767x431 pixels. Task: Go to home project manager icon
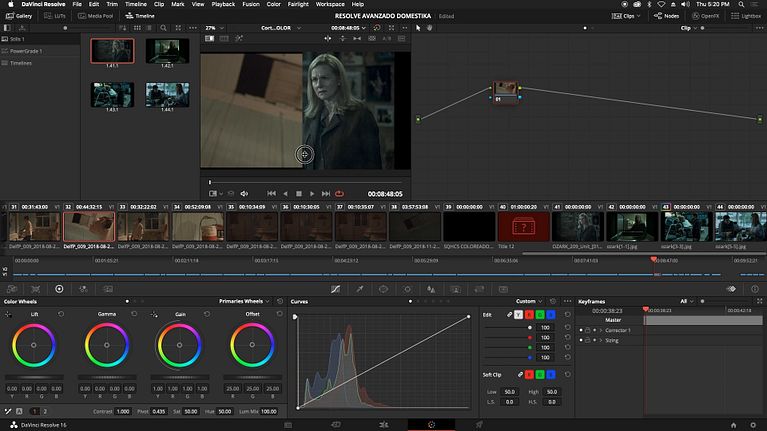tap(733, 425)
